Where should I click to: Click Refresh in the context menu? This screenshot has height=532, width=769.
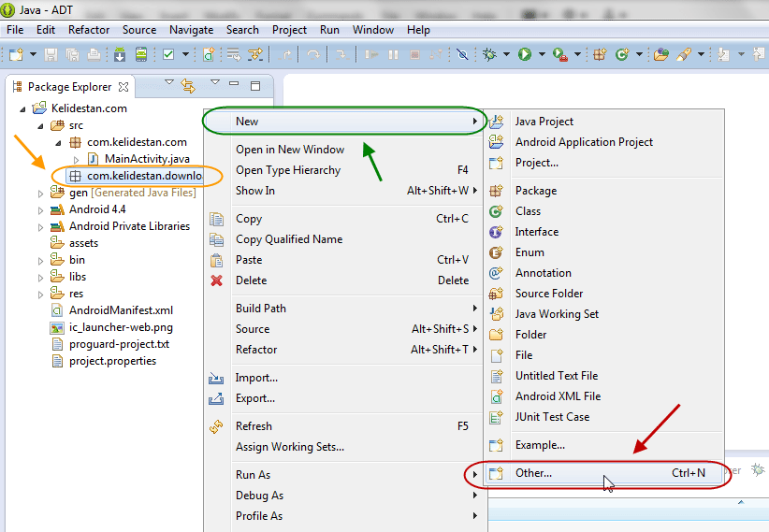click(x=343, y=426)
